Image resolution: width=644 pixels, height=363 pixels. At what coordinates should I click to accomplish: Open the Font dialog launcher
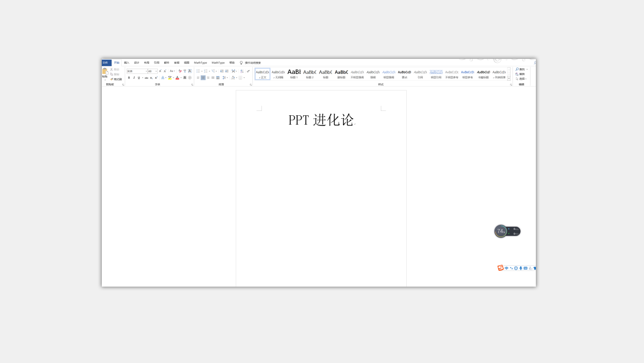click(x=192, y=85)
